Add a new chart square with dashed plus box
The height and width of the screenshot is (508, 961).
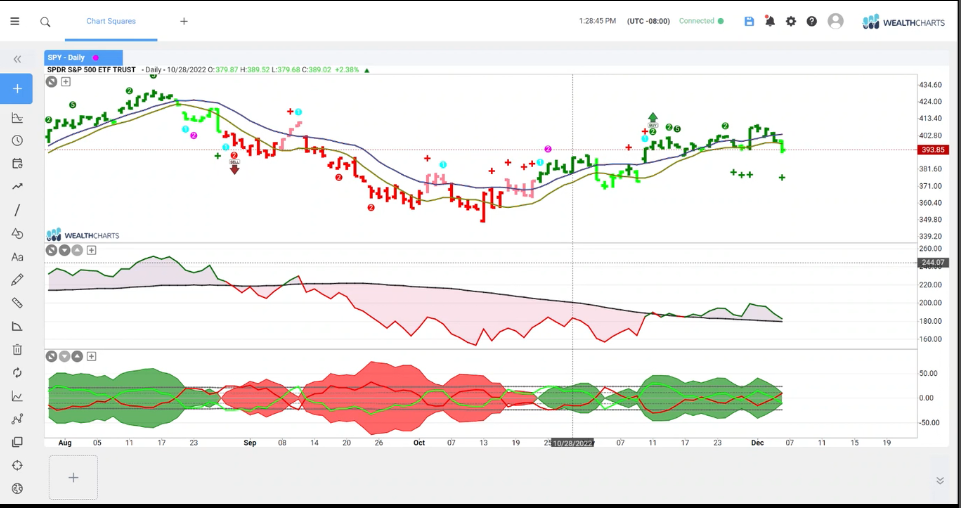(73, 477)
